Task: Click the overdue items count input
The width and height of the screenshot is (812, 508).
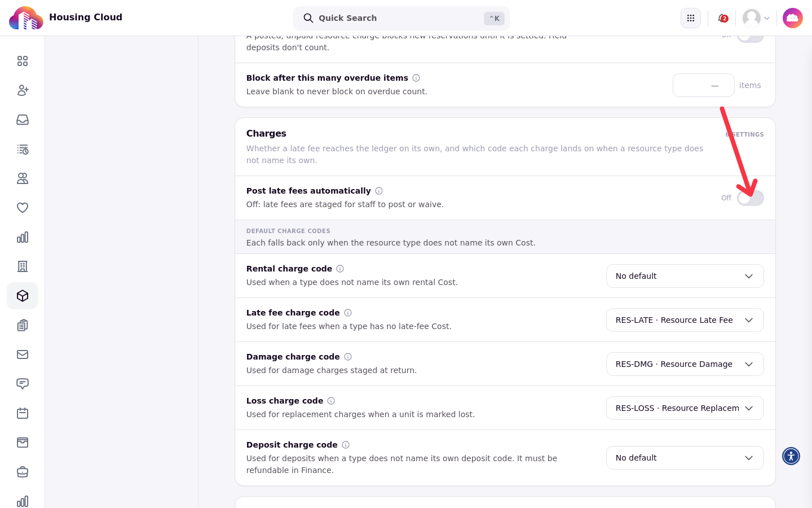Action: coord(704,85)
